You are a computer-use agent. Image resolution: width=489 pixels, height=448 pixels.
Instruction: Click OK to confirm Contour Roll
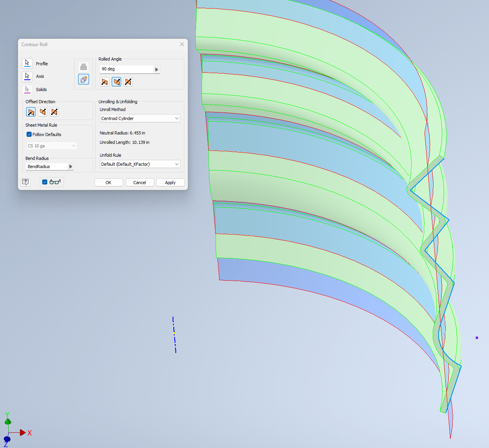tap(109, 182)
